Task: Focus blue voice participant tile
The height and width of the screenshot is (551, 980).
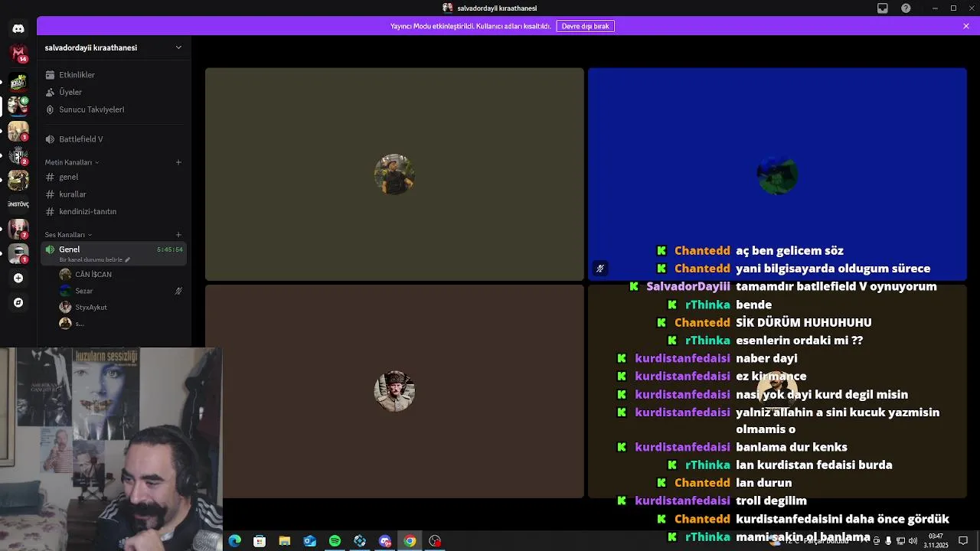Action: pos(777,174)
